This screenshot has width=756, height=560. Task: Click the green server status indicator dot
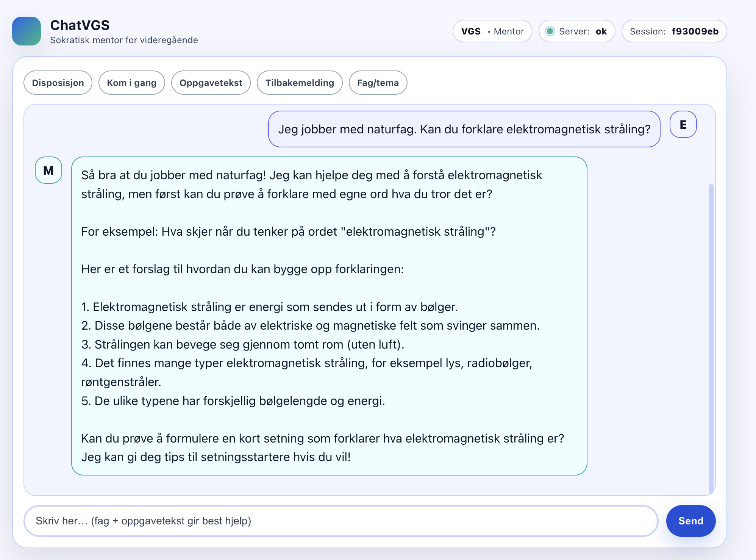pyautogui.click(x=550, y=31)
